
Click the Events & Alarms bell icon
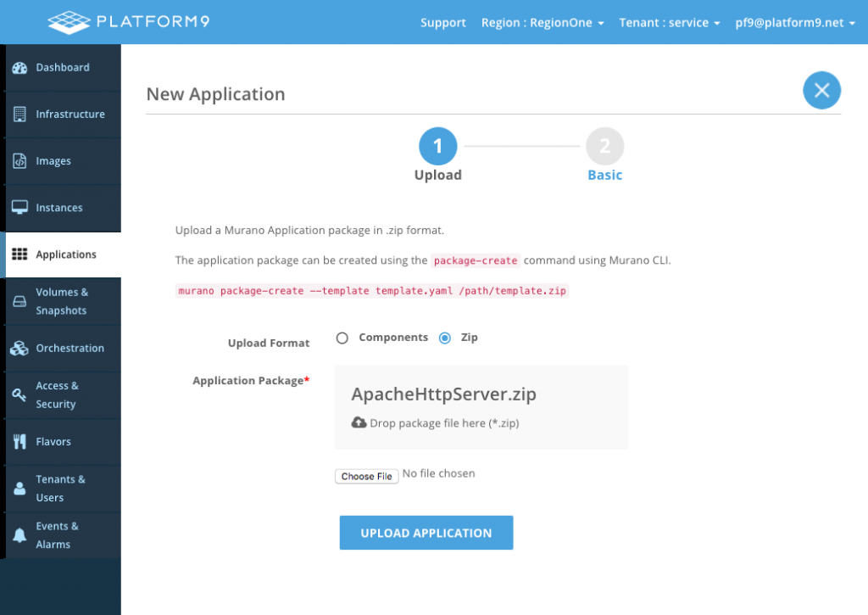(x=20, y=535)
